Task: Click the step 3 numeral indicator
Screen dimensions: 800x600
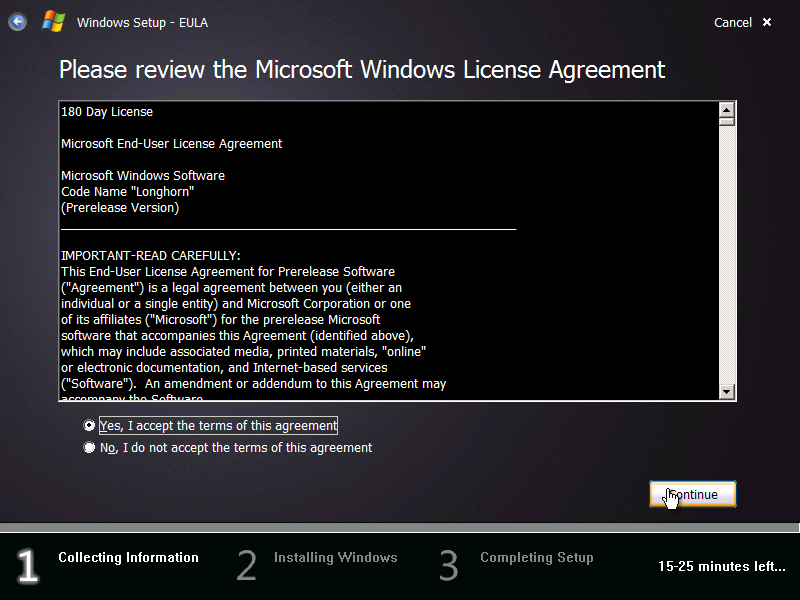Action: tap(448, 565)
